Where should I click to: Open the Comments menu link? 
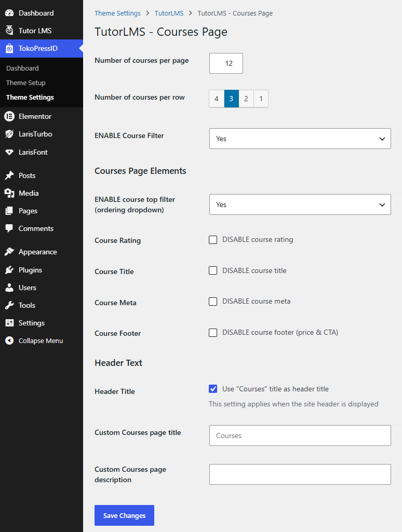click(x=42, y=228)
